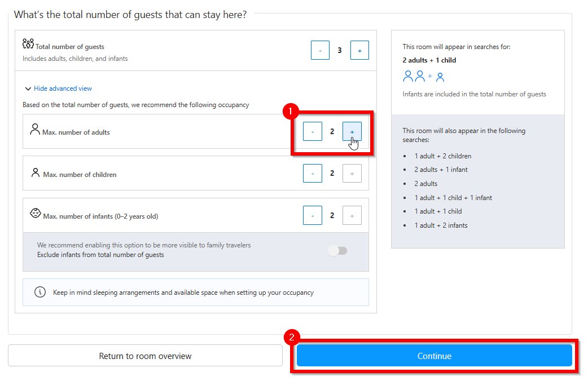Click Hide advanced view link
The width and height of the screenshot is (588, 381).
point(63,88)
